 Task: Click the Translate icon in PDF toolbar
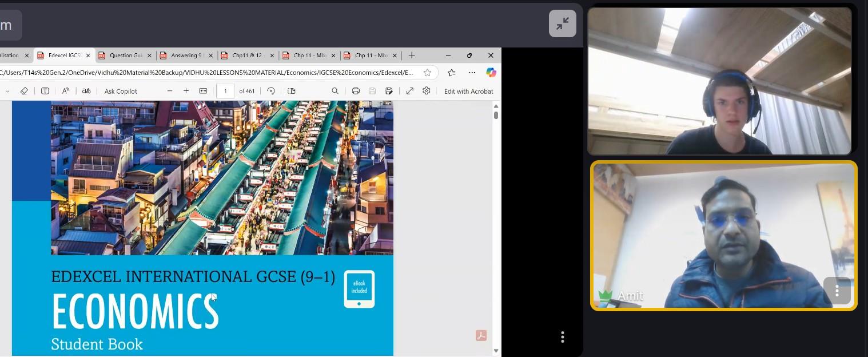tap(86, 91)
